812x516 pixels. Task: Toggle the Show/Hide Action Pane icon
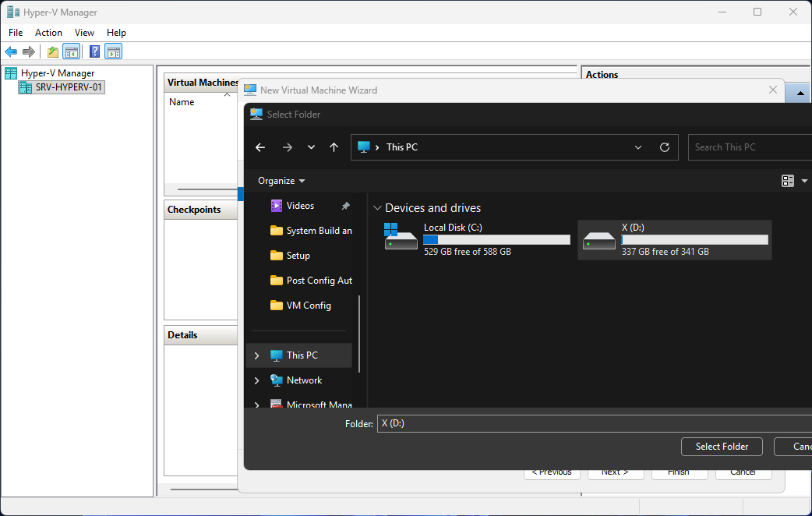pos(114,52)
